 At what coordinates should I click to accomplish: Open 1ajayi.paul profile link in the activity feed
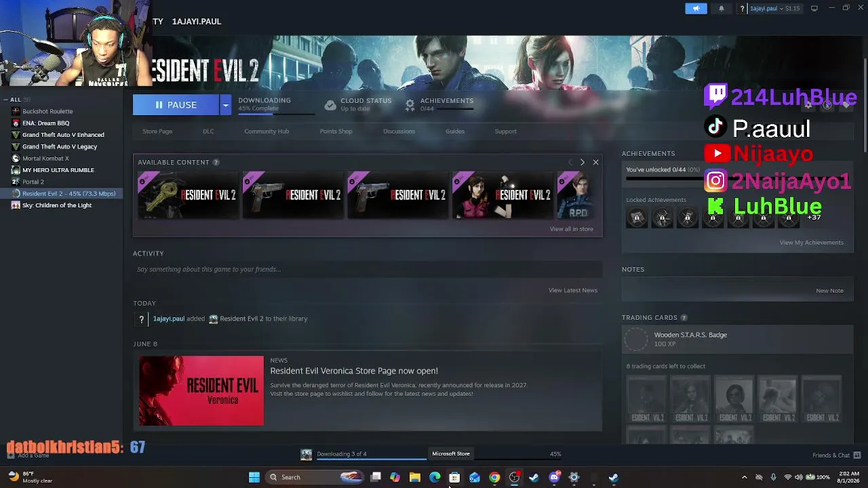coord(169,319)
